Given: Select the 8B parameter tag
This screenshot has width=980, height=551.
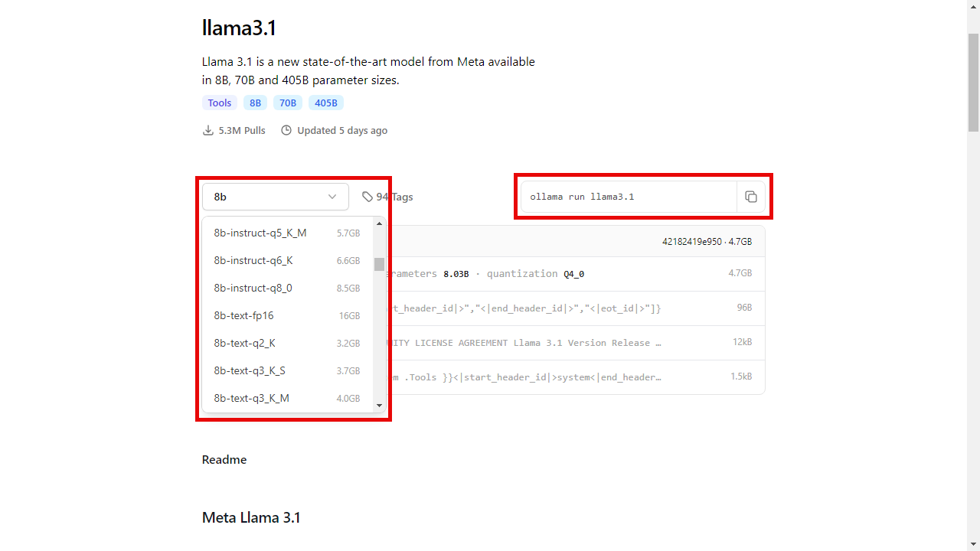Looking at the screenshot, I should [x=255, y=103].
